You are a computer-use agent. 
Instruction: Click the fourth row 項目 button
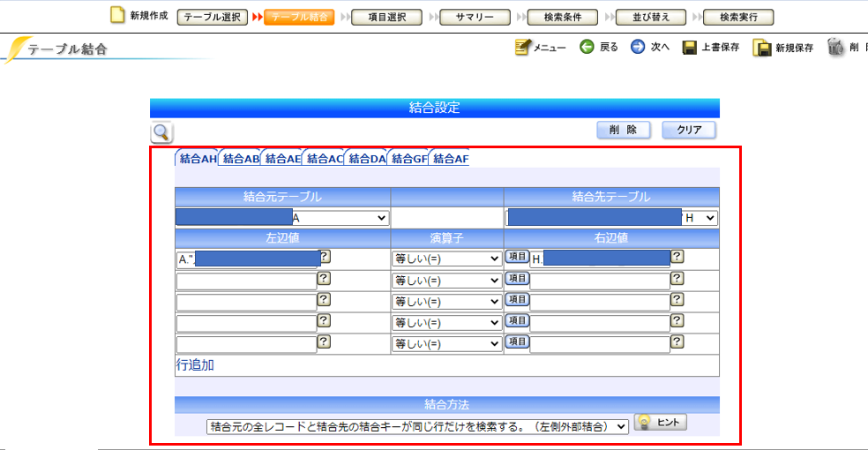pyautogui.click(x=517, y=320)
